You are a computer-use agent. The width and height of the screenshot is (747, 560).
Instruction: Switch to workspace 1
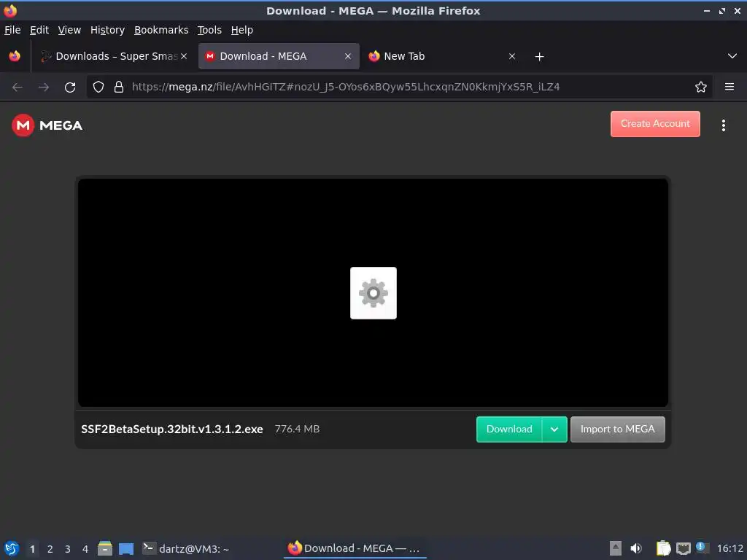32,549
